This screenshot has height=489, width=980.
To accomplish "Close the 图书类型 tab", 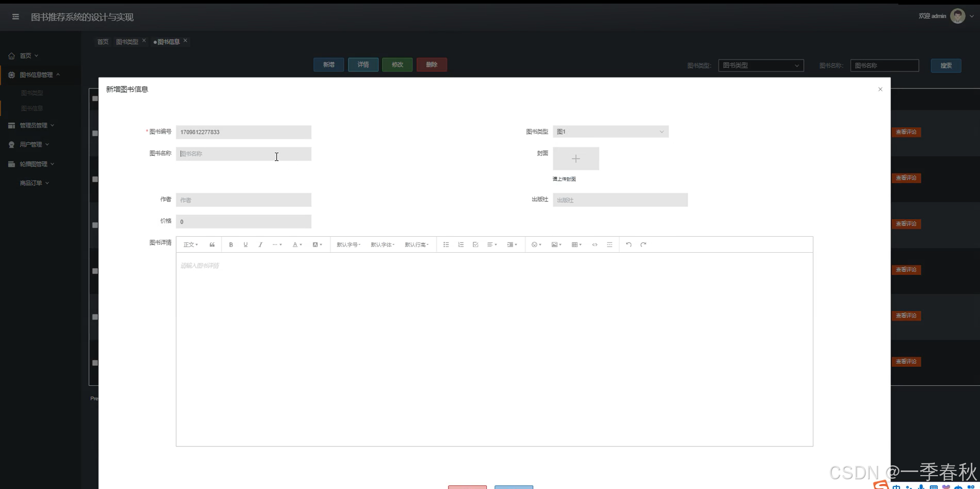I will pyautogui.click(x=144, y=41).
